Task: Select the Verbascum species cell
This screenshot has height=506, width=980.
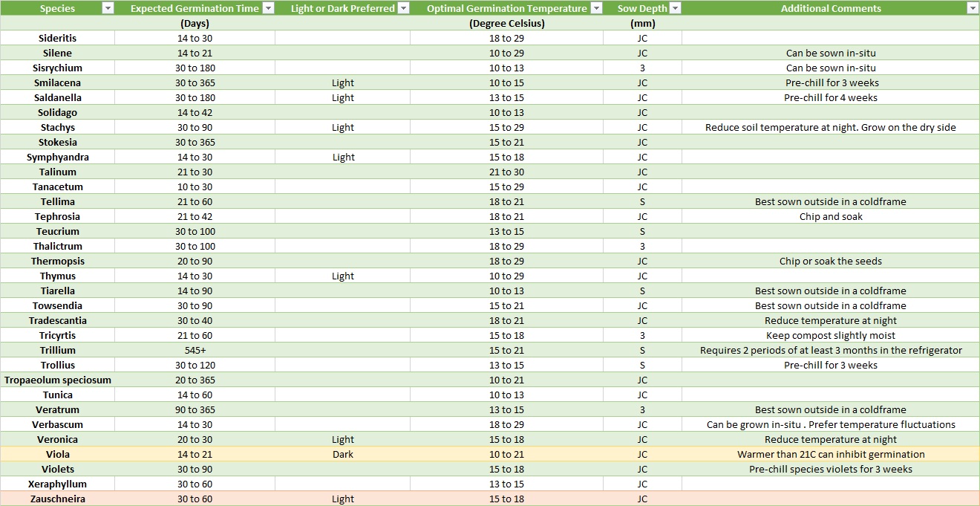Action: (x=57, y=424)
